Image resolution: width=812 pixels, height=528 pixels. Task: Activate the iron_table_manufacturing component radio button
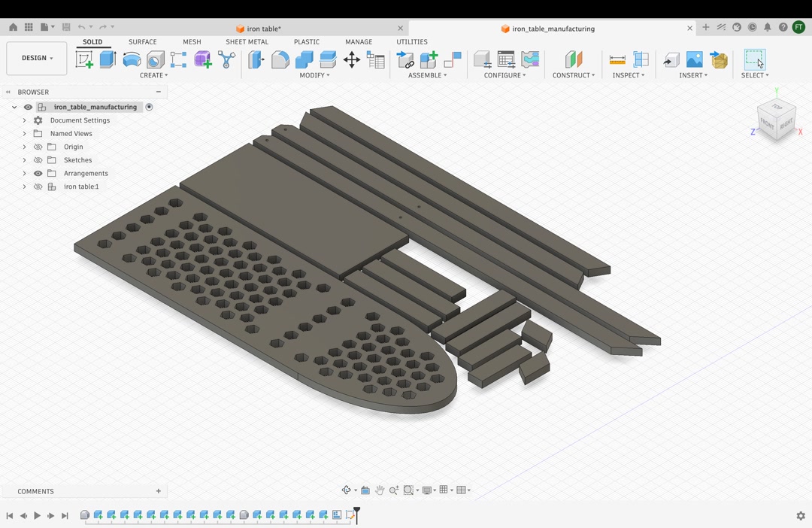click(149, 107)
